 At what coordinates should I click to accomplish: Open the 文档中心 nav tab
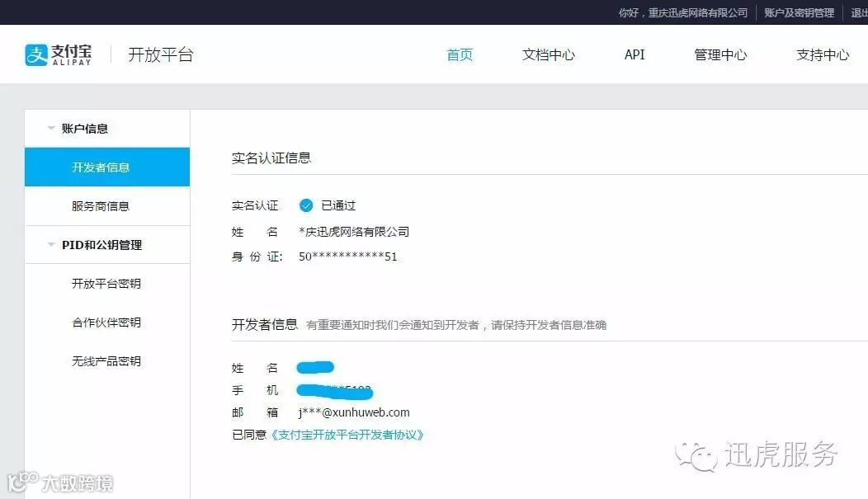pos(549,54)
